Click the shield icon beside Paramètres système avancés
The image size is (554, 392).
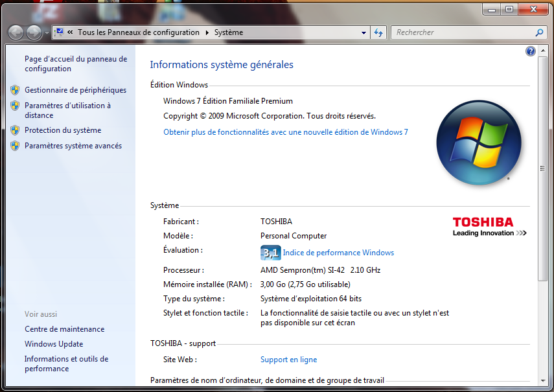[15, 146]
